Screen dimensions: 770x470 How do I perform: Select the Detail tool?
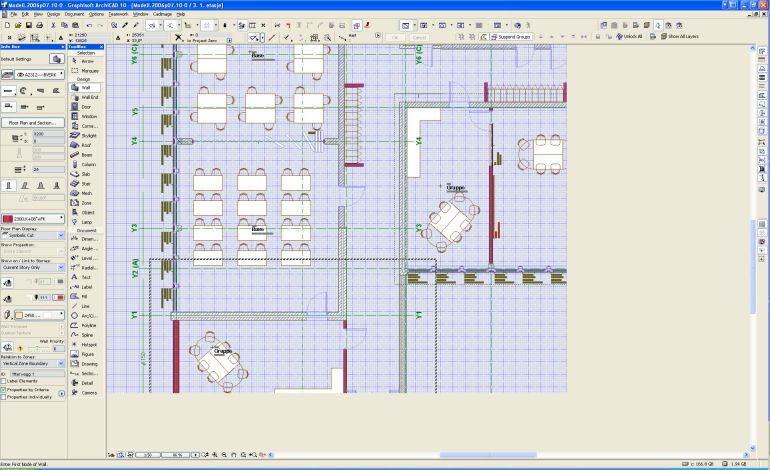coord(86,383)
